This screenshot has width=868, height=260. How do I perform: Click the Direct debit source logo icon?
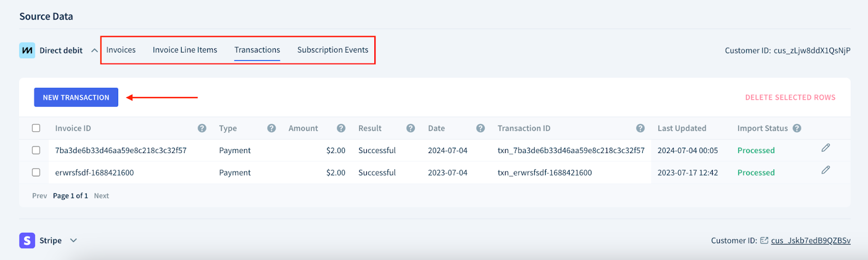(x=27, y=50)
